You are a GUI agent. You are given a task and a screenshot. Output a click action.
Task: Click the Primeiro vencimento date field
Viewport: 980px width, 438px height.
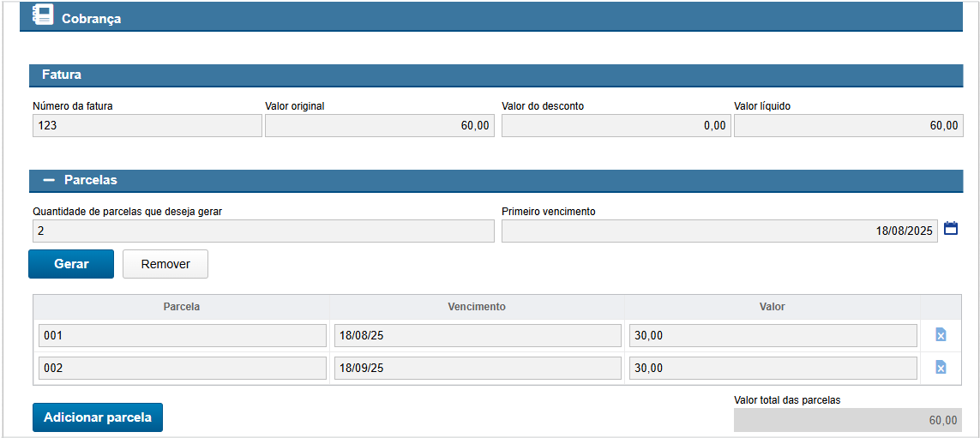[718, 231]
